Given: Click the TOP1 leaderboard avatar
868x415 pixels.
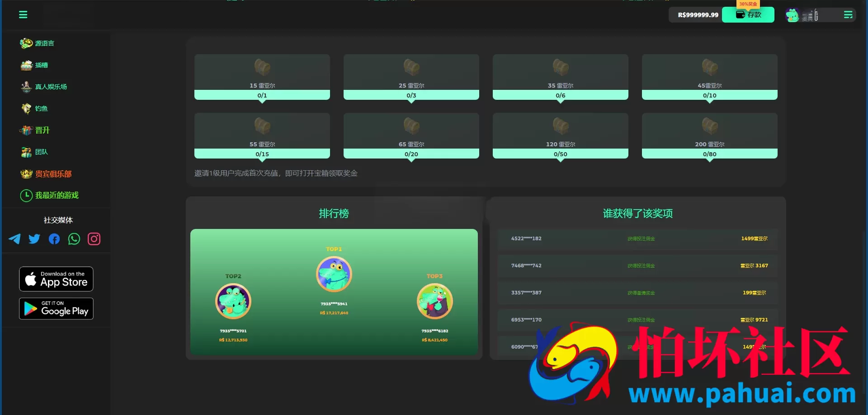Looking at the screenshot, I should click(334, 274).
